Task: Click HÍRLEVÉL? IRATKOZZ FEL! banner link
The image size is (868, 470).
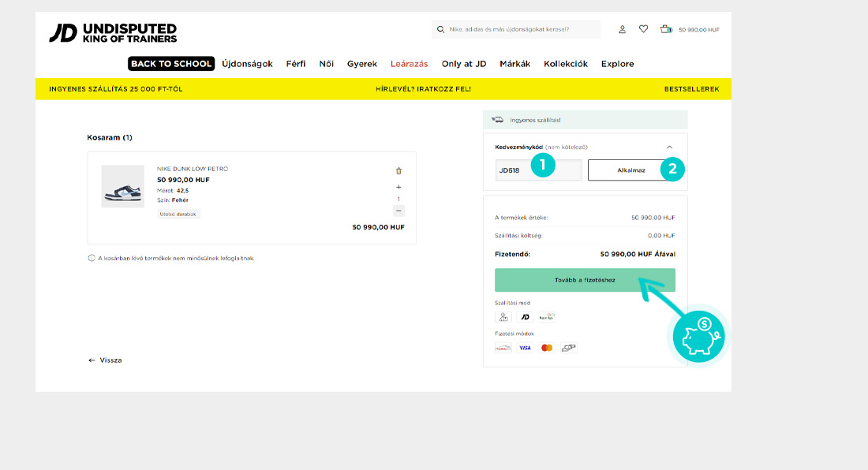Action: (424, 89)
